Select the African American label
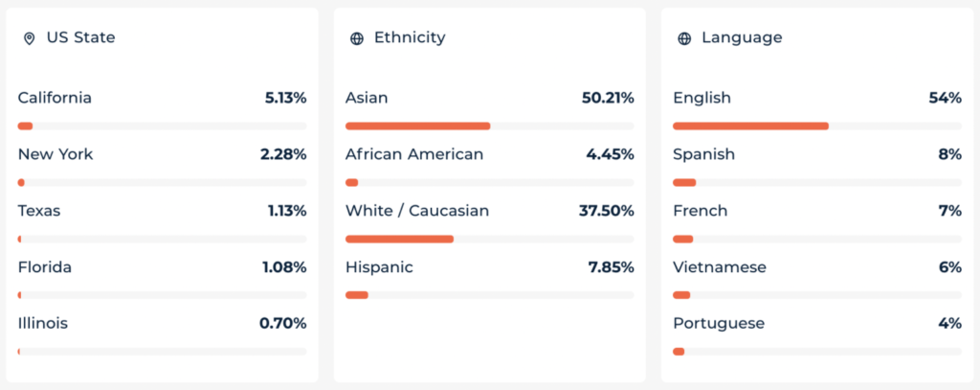Screen dimensions: 980x390 [x=414, y=154]
